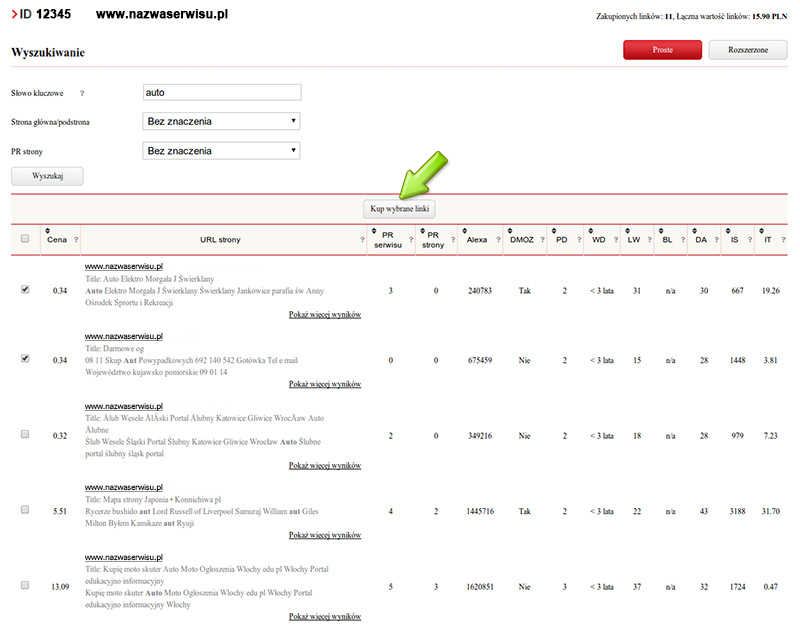Toggle the select-all checkbox in table header
Viewport: 800px width, 629px height.
tap(25, 239)
